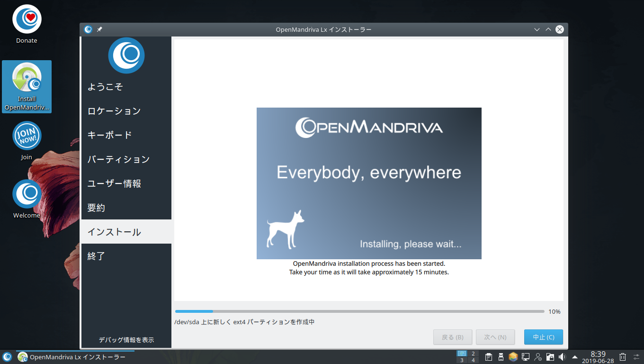Screen dimensions: 644x364
Task: Click the ext4 partition creation status text
Action: (x=244, y=322)
